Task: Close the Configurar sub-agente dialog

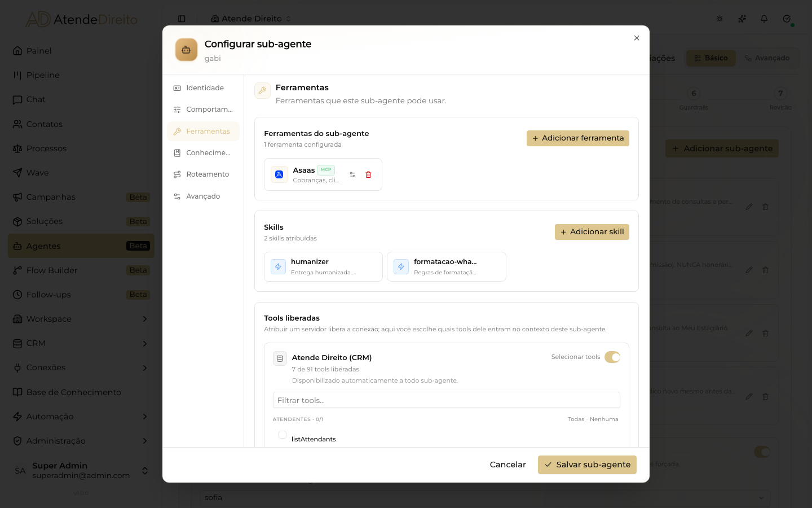Action: (x=637, y=38)
